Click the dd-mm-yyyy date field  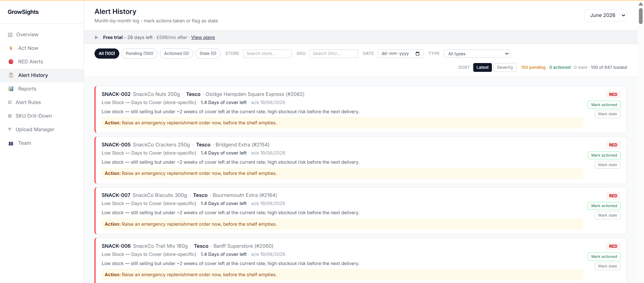point(400,54)
